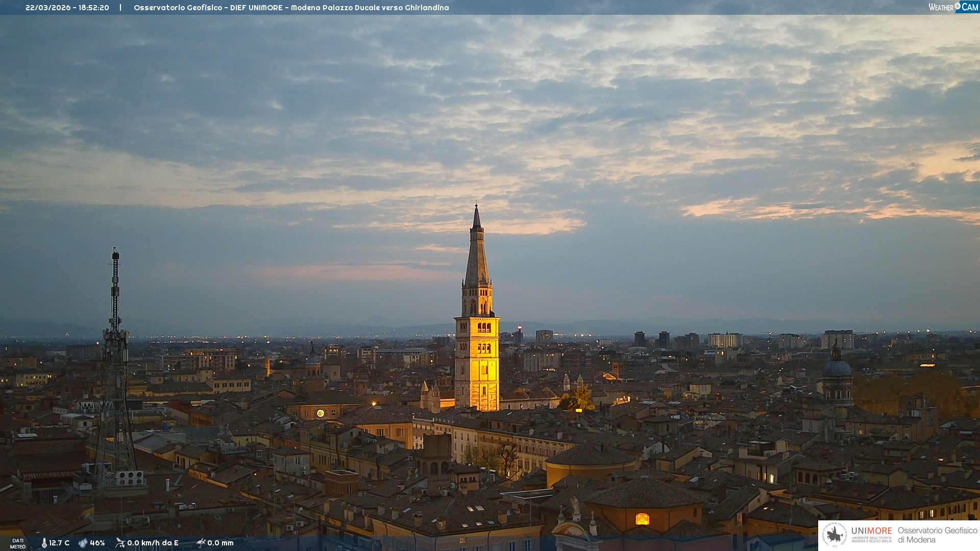
Task: Click the illuminated Ghirlandina bell tower
Action: coord(477,357)
